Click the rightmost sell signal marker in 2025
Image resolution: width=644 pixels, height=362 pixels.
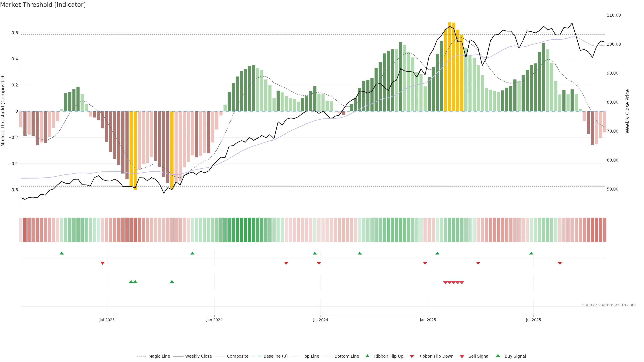coord(462,283)
